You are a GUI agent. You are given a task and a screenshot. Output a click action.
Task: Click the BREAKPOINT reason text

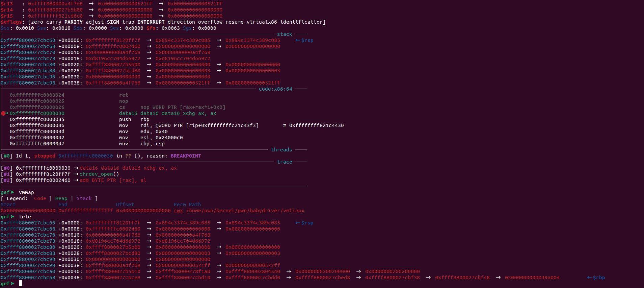[x=186, y=156]
